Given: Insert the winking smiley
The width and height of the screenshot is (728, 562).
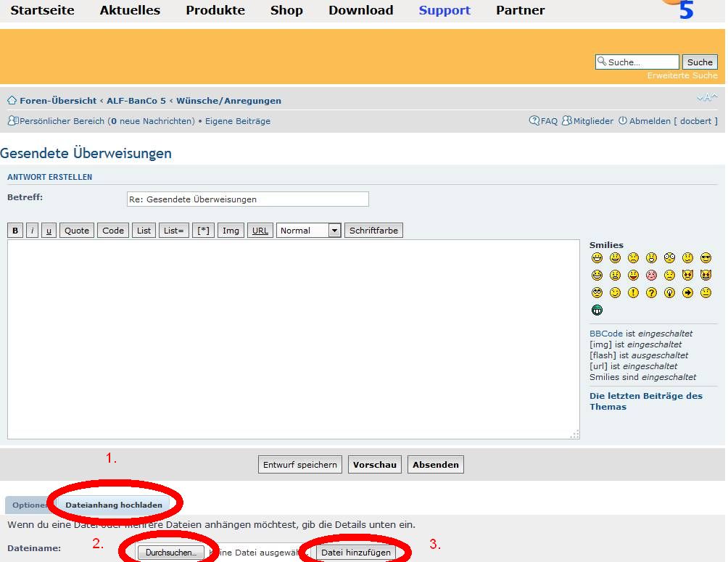Looking at the screenshot, I should (615, 293).
